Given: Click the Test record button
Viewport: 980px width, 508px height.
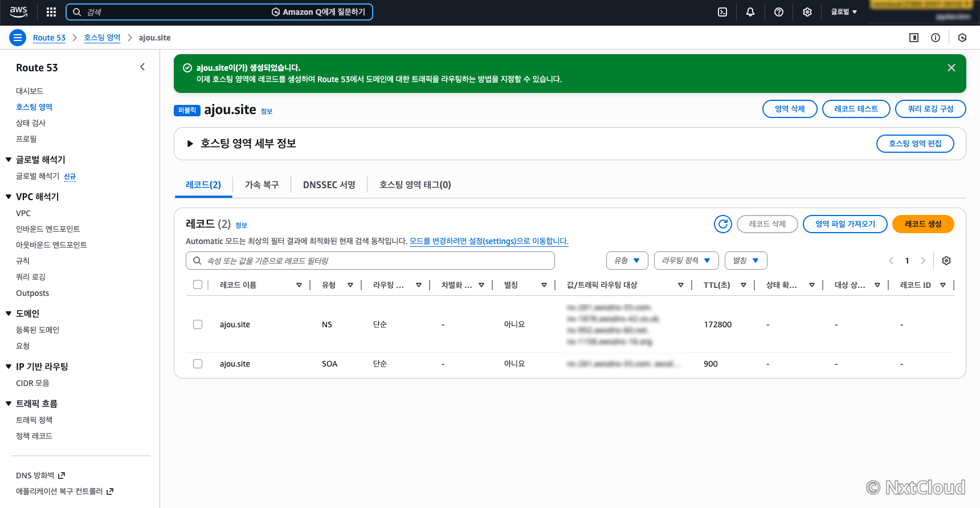Looking at the screenshot, I should 856,109.
